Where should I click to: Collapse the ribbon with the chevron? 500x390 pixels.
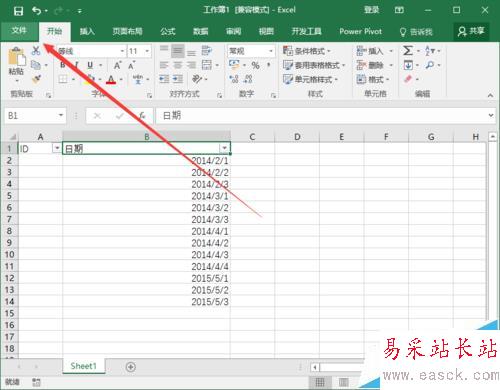coord(490,95)
